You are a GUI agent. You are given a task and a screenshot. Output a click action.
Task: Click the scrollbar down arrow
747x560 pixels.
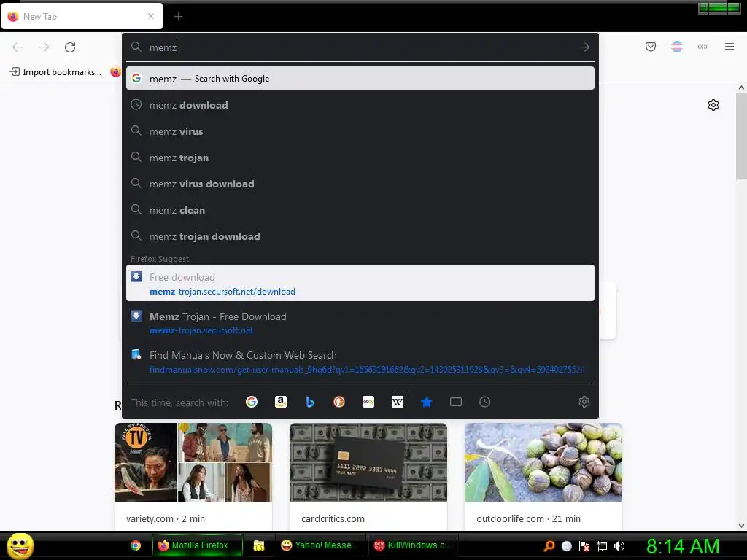pyautogui.click(x=741, y=525)
